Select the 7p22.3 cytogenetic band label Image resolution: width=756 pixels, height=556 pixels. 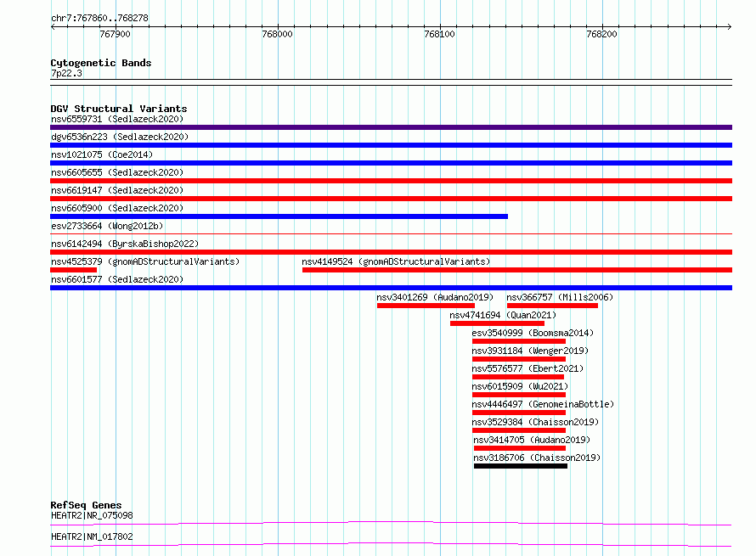click(x=66, y=73)
